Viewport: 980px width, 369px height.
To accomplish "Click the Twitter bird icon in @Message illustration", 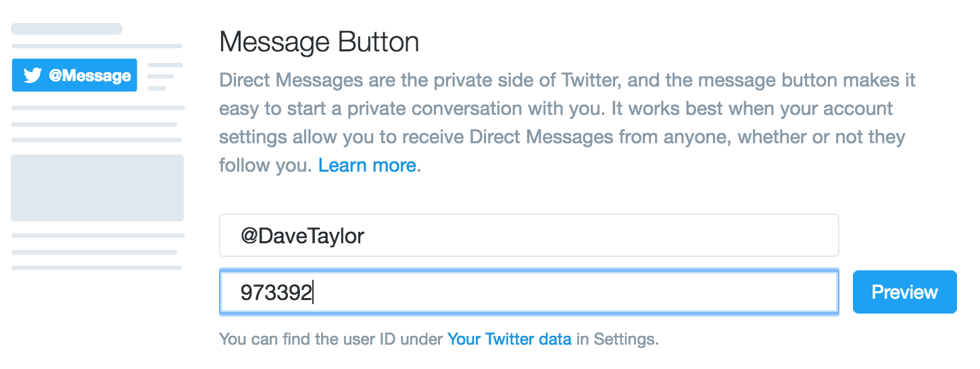I will click(32, 75).
